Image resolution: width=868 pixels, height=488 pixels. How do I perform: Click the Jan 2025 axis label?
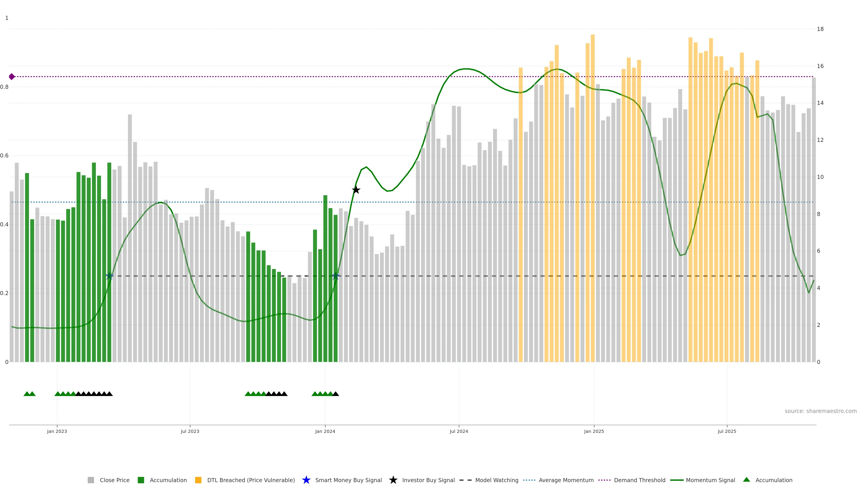click(x=594, y=431)
